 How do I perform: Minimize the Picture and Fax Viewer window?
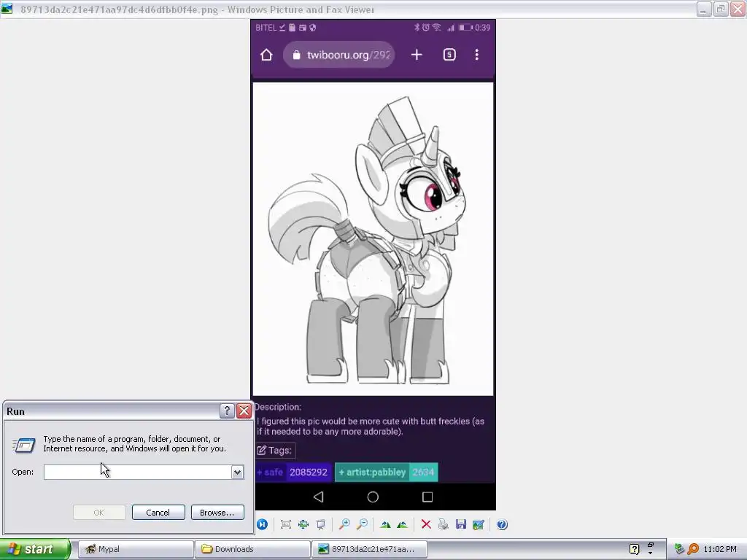[704, 9]
